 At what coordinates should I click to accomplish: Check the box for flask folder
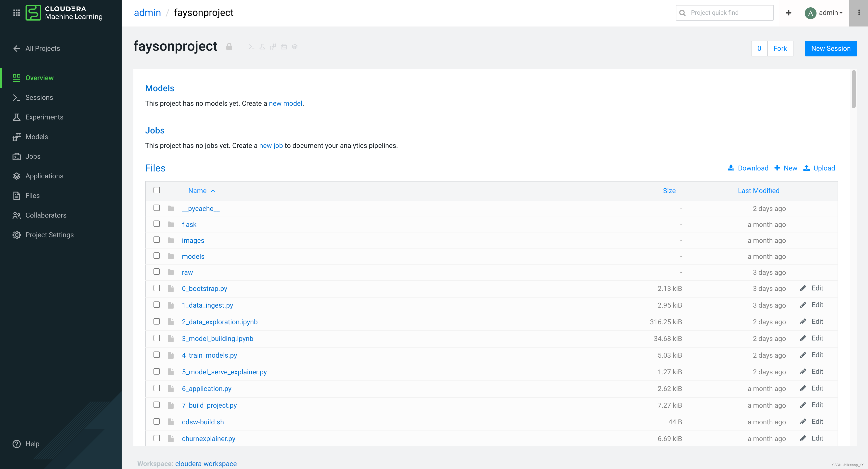pyautogui.click(x=157, y=224)
